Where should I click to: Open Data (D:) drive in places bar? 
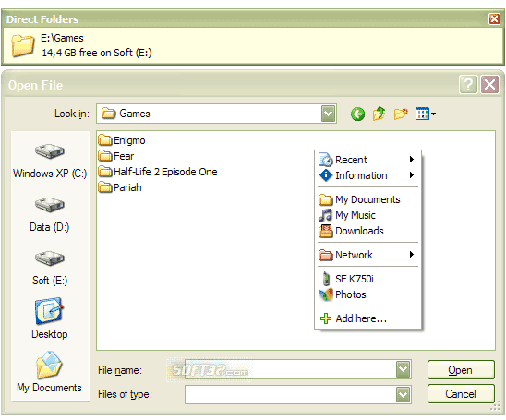[50, 215]
